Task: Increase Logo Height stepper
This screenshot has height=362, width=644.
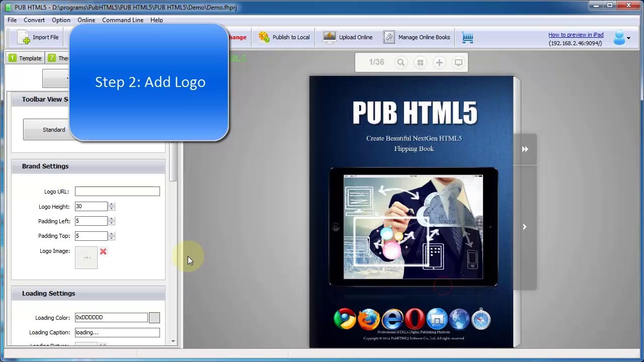Action: pyautogui.click(x=112, y=204)
